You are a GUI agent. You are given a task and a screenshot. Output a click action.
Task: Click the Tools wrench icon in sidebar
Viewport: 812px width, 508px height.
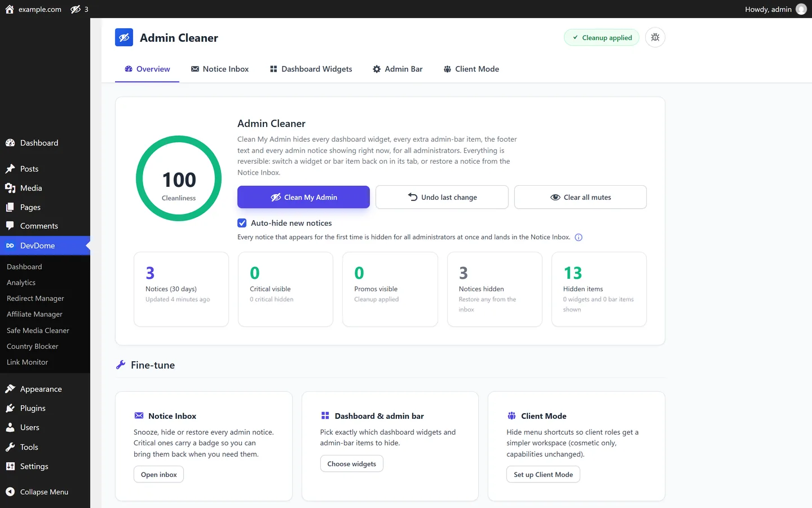coord(10,447)
